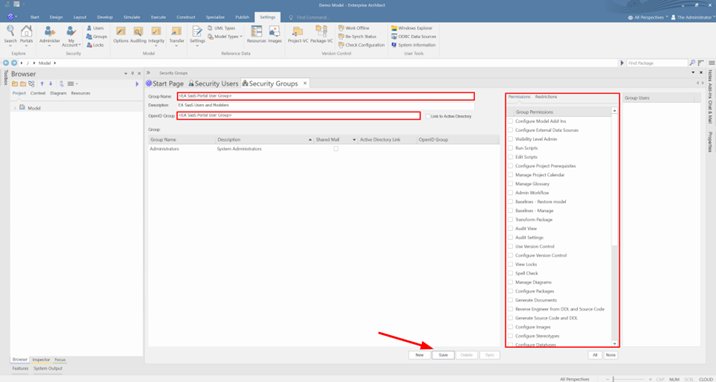Switch to the Publish ribbon tab

tap(242, 17)
